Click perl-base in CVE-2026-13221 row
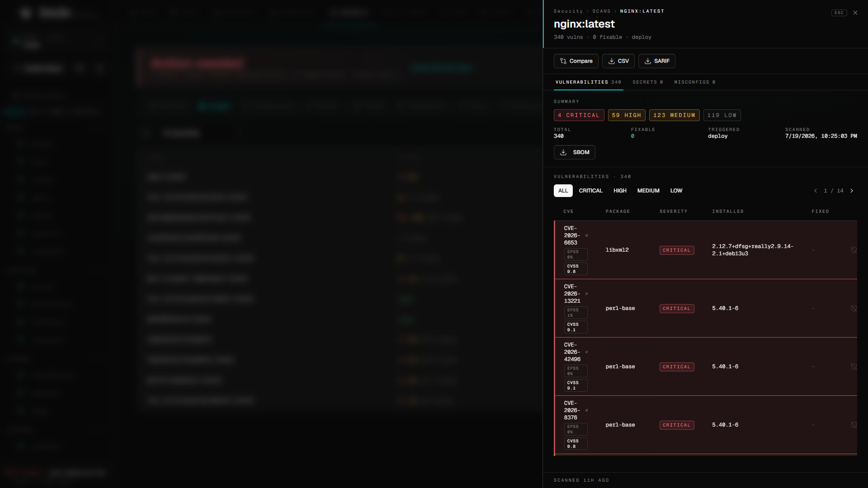This screenshot has width=868, height=488. point(620,308)
